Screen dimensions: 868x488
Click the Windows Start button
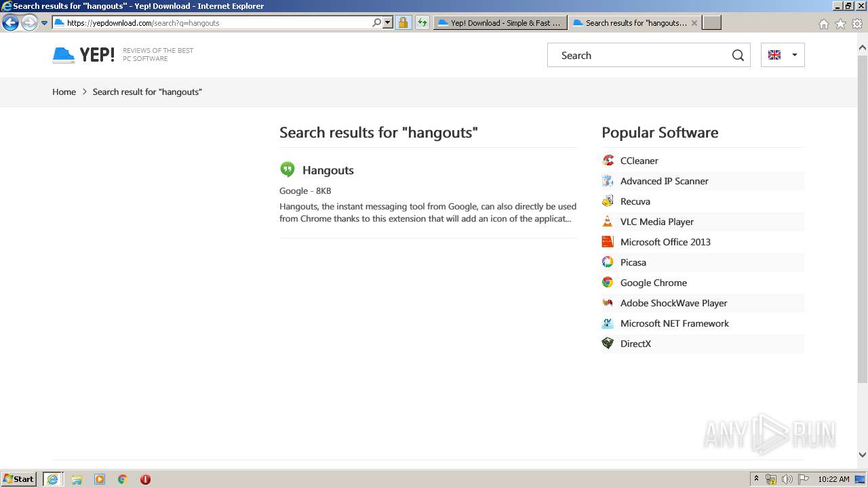19,479
